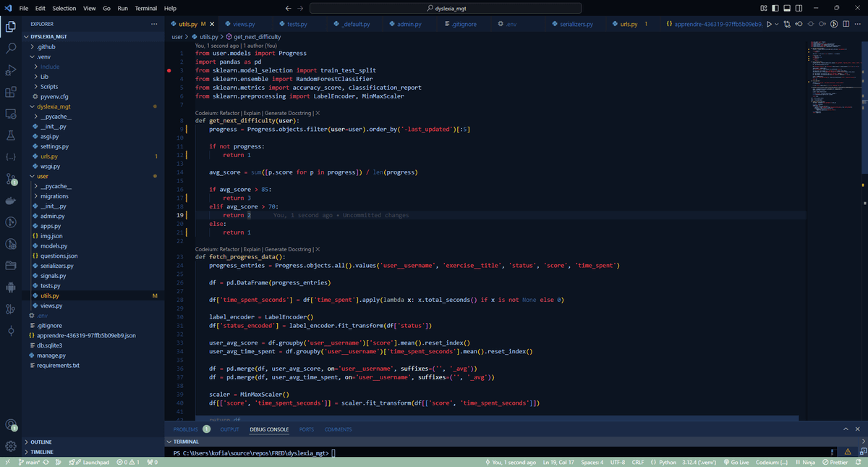The image size is (868, 467).
Task: Open the Selection menu
Action: 64,8
